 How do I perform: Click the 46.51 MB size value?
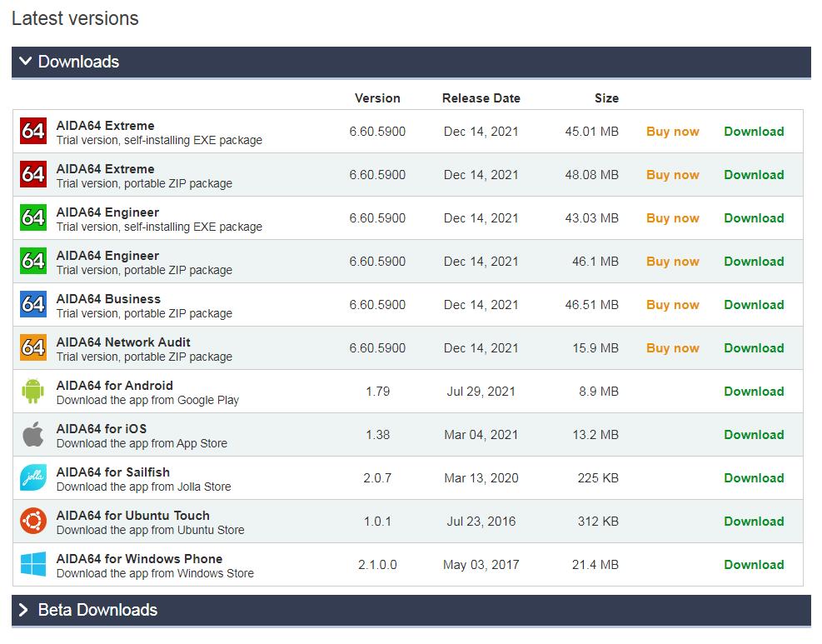[592, 305]
